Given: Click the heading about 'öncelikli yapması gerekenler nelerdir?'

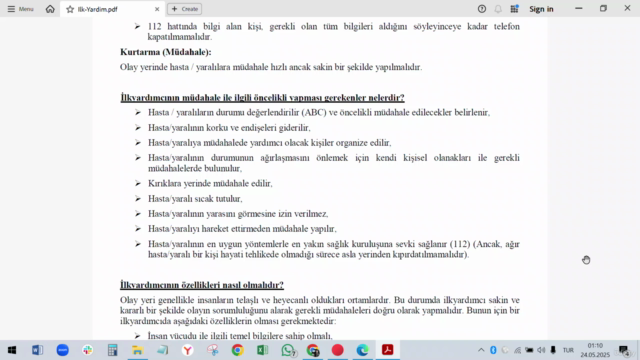Looking at the screenshot, I should [x=262, y=98].
